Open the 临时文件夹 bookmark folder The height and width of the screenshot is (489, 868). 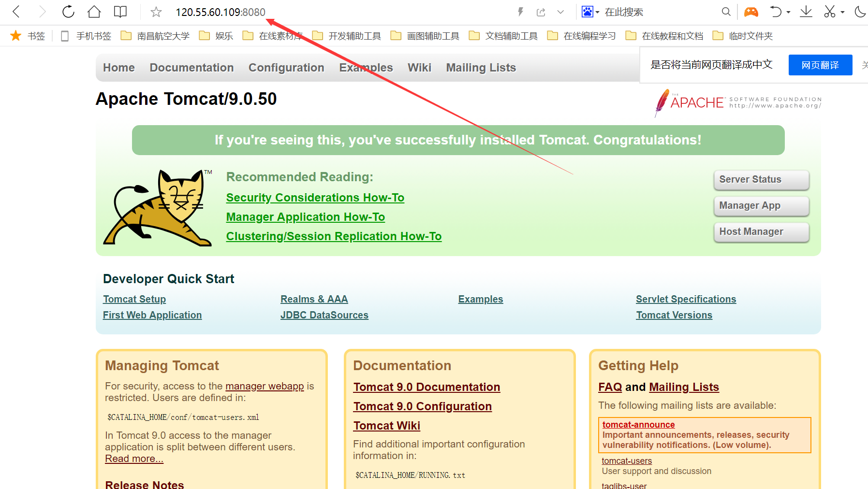click(743, 36)
